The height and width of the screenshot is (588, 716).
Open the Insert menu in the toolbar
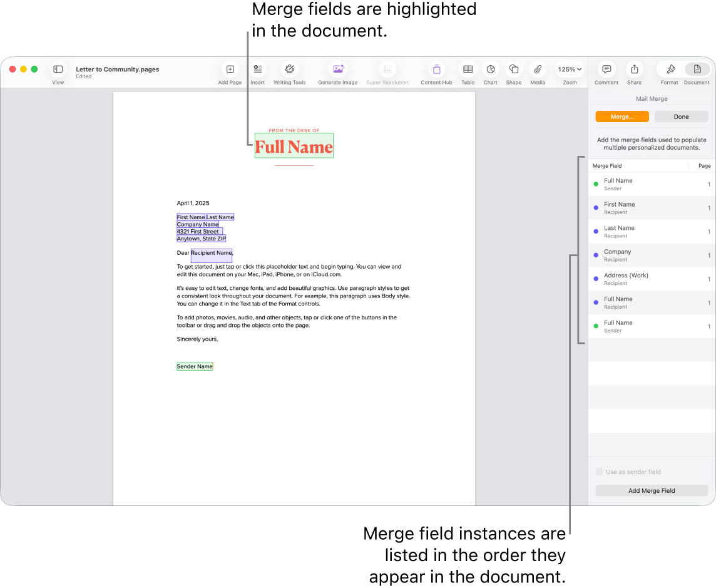257,69
